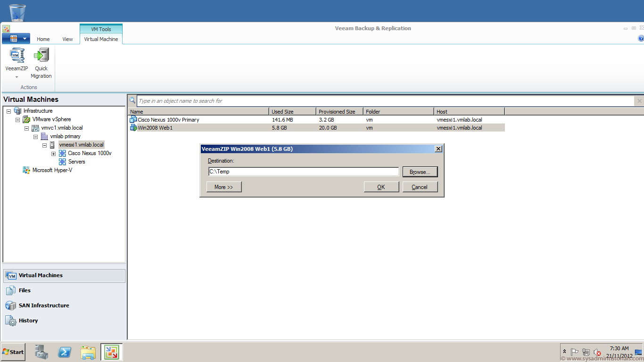The width and height of the screenshot is (644, 362).
Task: Select the Virtual Machine ribbon tab
Action: [x=101, y=39]
